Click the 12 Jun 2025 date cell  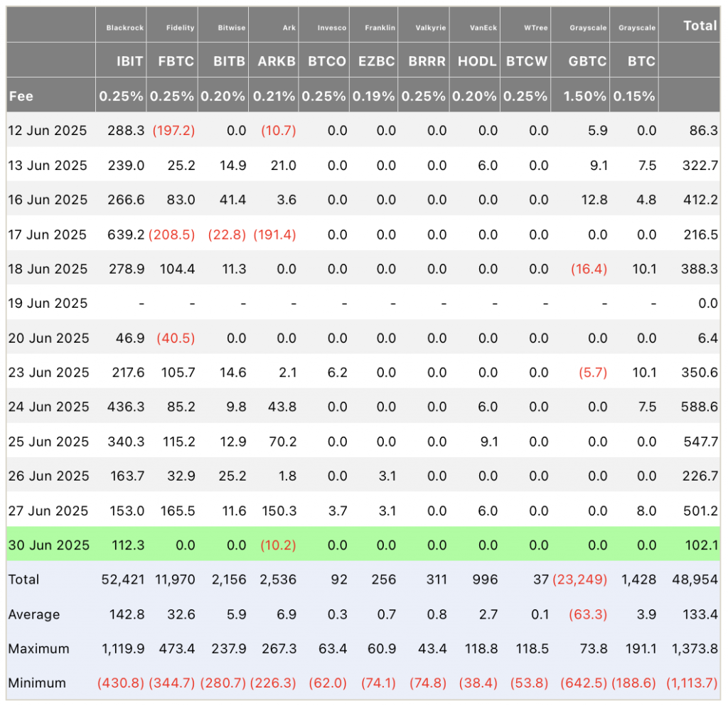pos(48,130)
